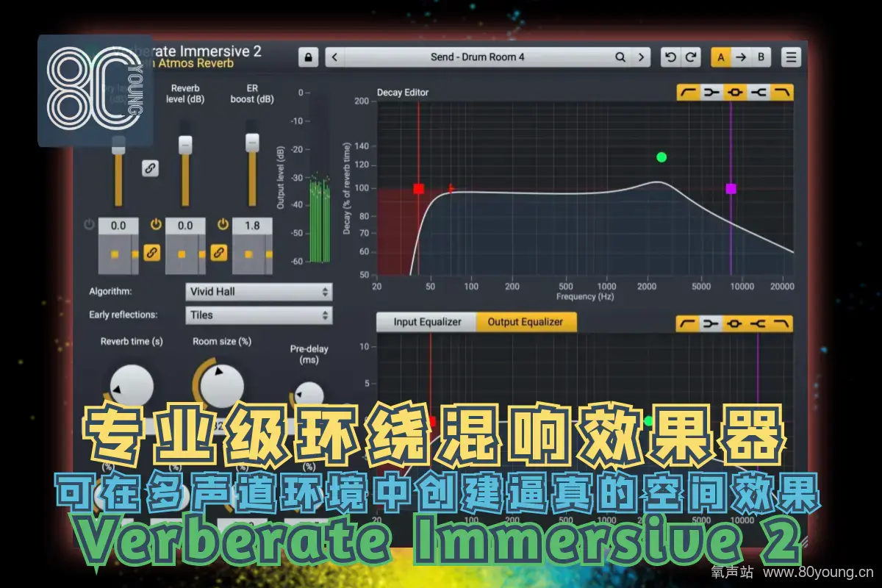The height and width of the screenshot is (588, 882).
Task: Click the Reverb level fader handle
Action: coord(185,144)
